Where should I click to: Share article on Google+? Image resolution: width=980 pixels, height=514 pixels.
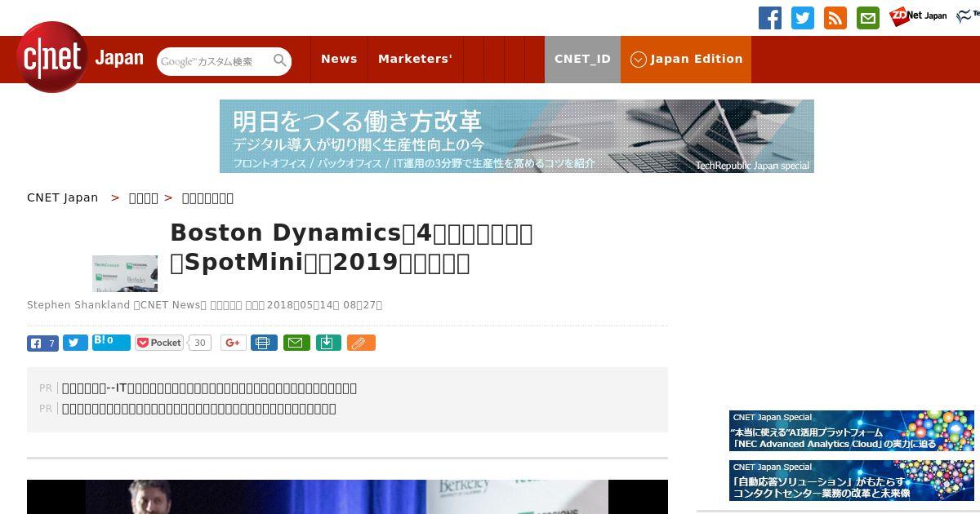234,343
